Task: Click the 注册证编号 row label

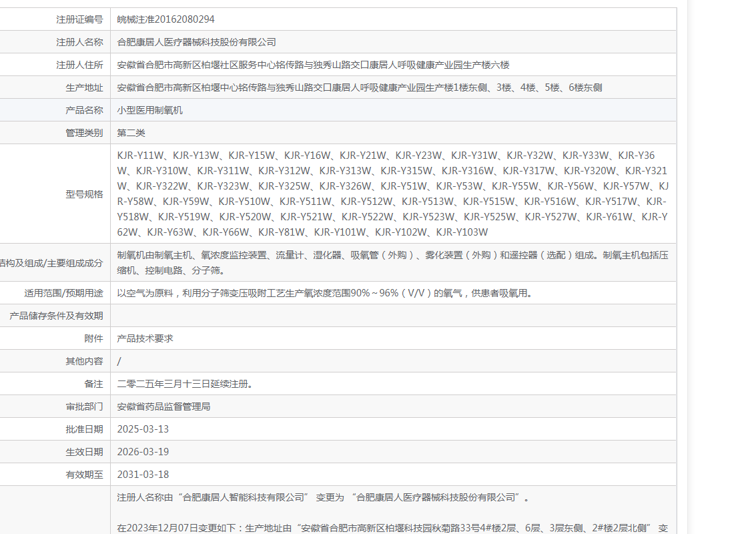Action: 79,19
